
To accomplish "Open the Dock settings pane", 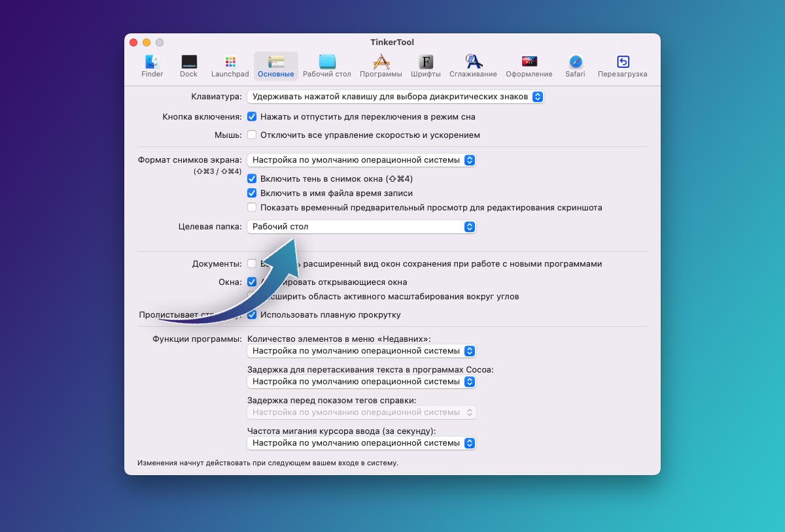I will click(188, 66).
